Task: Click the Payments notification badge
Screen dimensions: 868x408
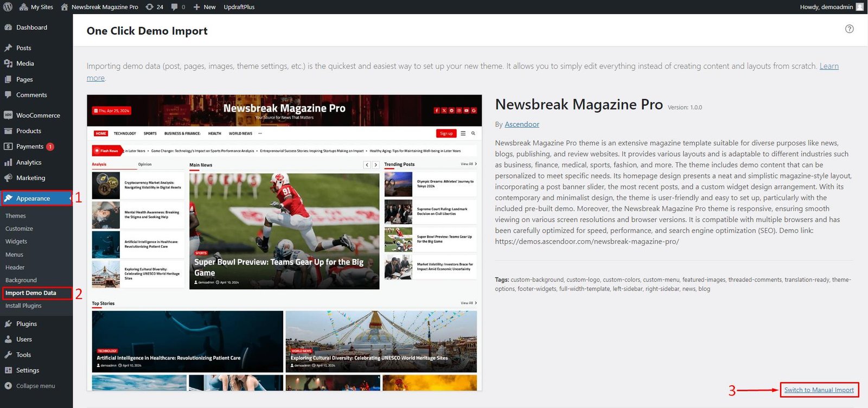Action: [x=50, y=146]
